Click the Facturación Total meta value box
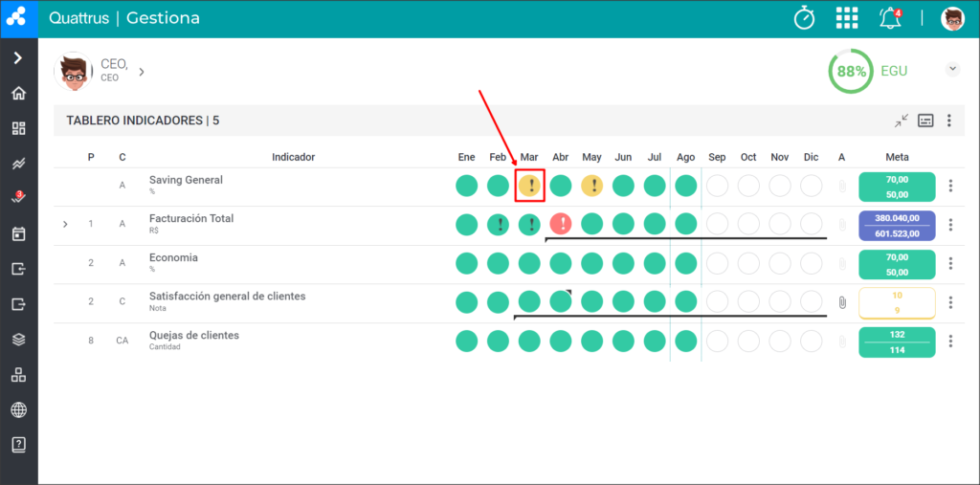 coord(897,226)
